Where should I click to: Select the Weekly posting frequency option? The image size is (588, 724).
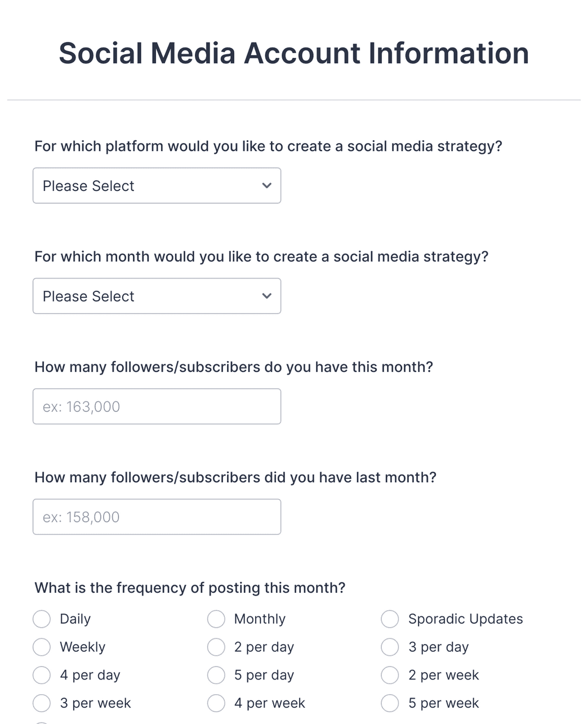[42, 647]
